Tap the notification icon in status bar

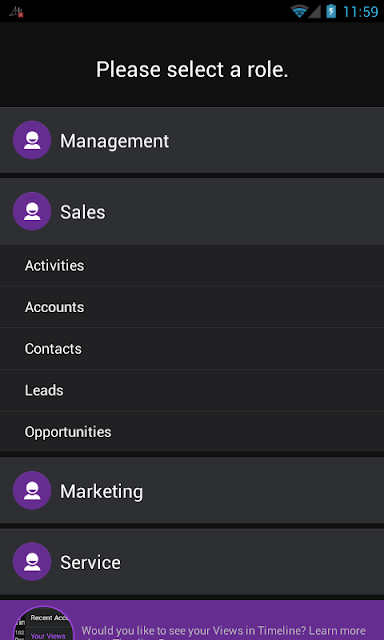point(16,12)
